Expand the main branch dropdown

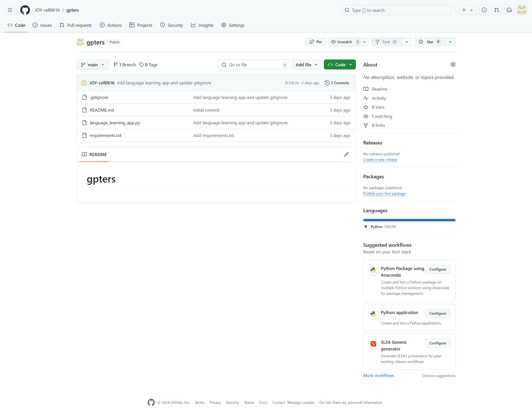click(x=93, y=65)
